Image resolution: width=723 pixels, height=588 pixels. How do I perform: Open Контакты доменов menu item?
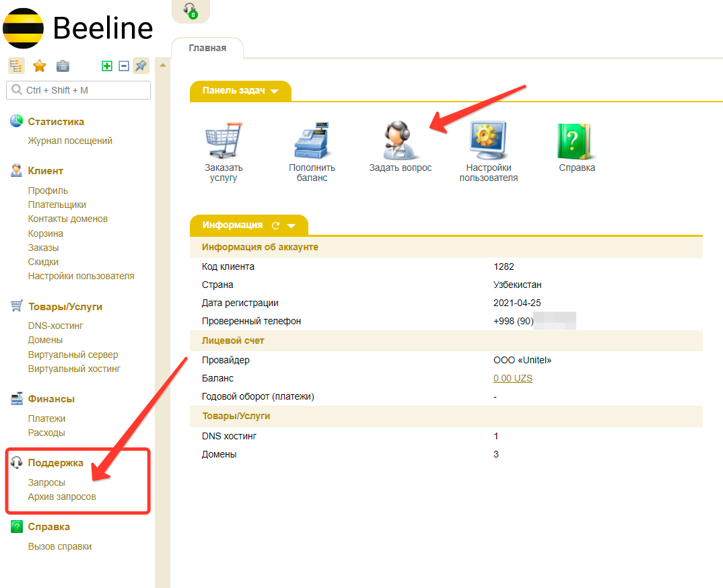coord(68,219)
